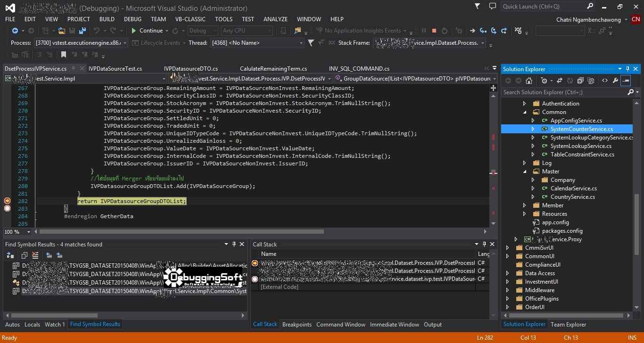This screenshot has width=644, height=343.
Task: Toggle auto-hide pin on Solution Explorer
Action: coord(627,69)
